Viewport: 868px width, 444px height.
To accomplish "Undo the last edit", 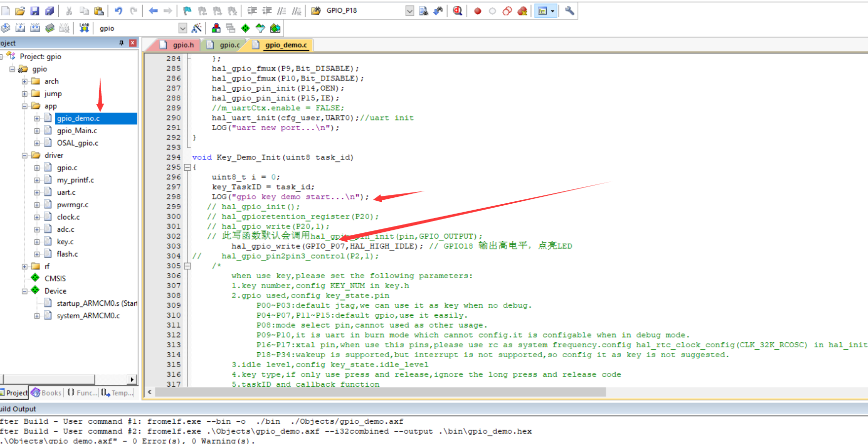I will coord(118,11).
